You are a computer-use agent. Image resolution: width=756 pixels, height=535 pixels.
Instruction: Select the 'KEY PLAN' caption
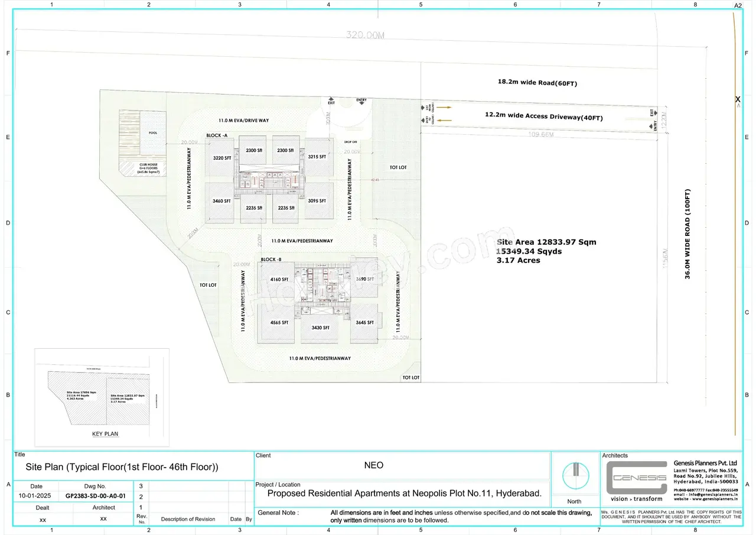pos(105,434)
